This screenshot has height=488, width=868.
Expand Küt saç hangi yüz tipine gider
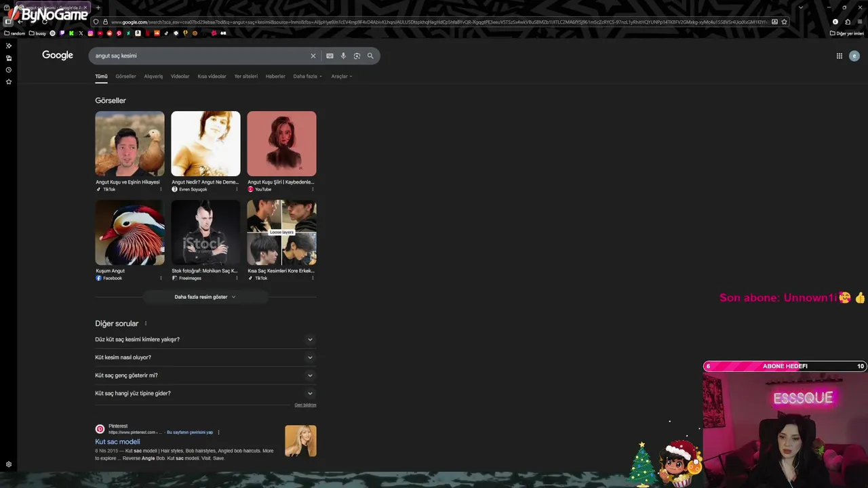click(205, 393)
